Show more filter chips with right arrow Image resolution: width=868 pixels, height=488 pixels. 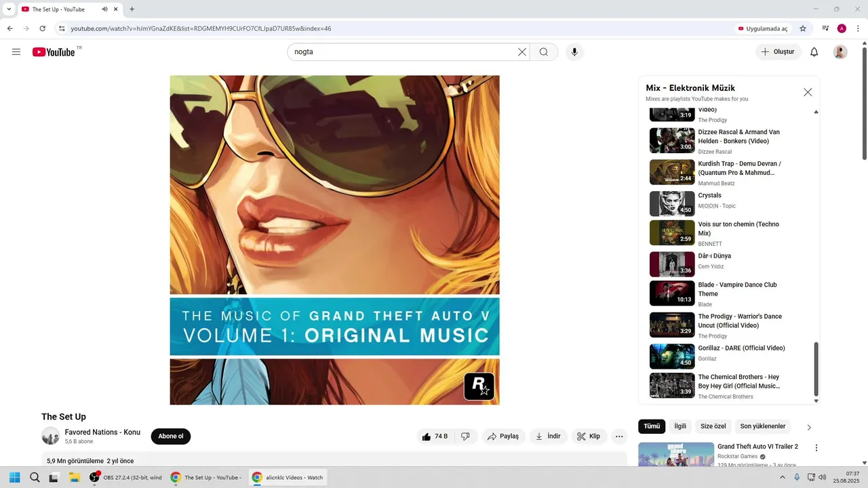[x=809, y=427]
